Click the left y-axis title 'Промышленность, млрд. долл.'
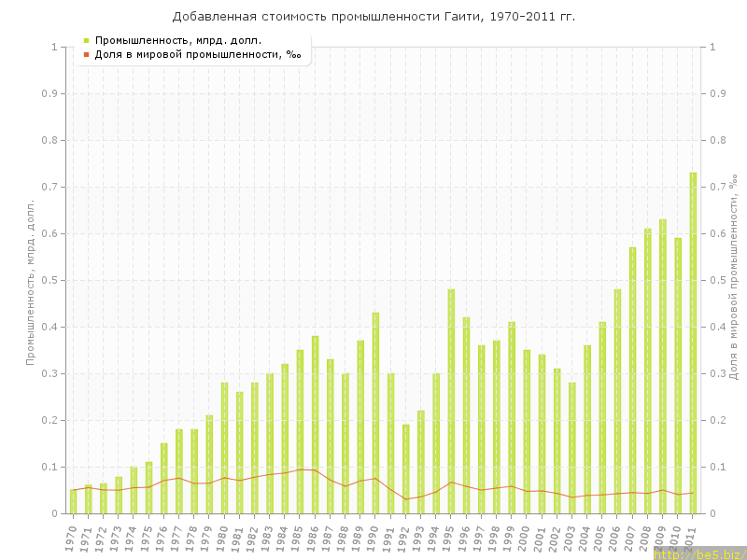The width and height of the screenshot is (747, 560). coord(31,280)
